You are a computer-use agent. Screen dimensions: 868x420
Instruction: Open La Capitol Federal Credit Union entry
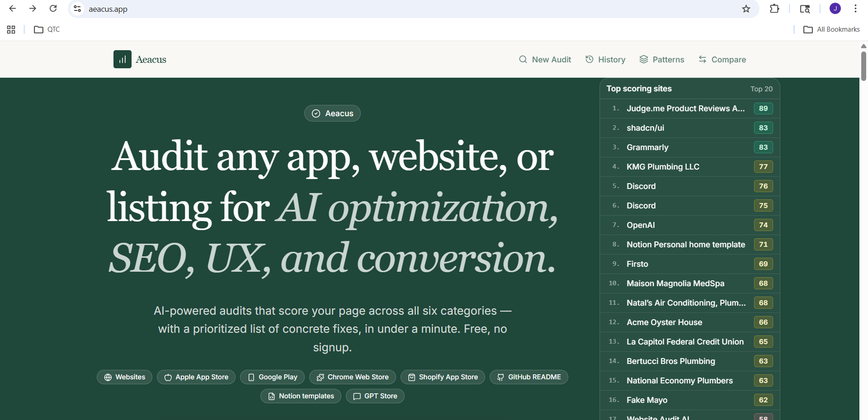690,342
